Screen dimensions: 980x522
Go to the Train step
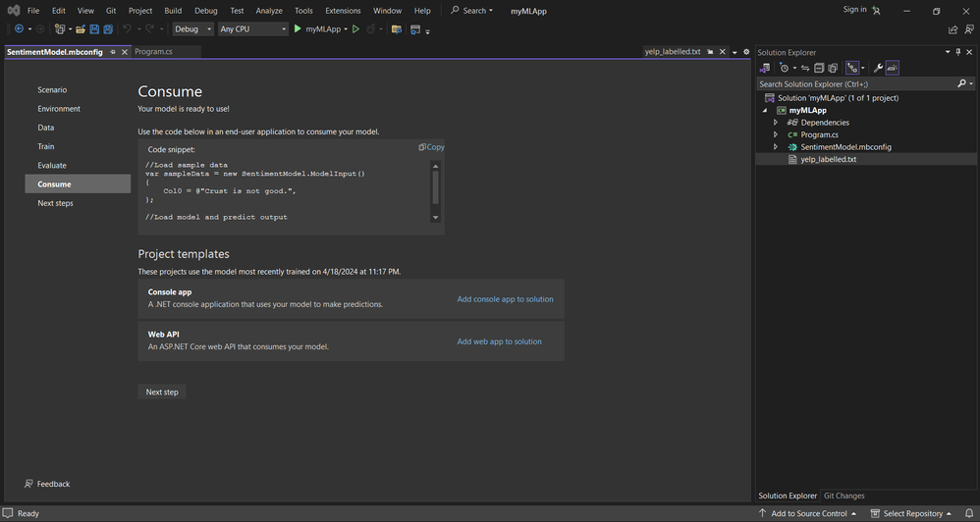[x=45, y=147]
